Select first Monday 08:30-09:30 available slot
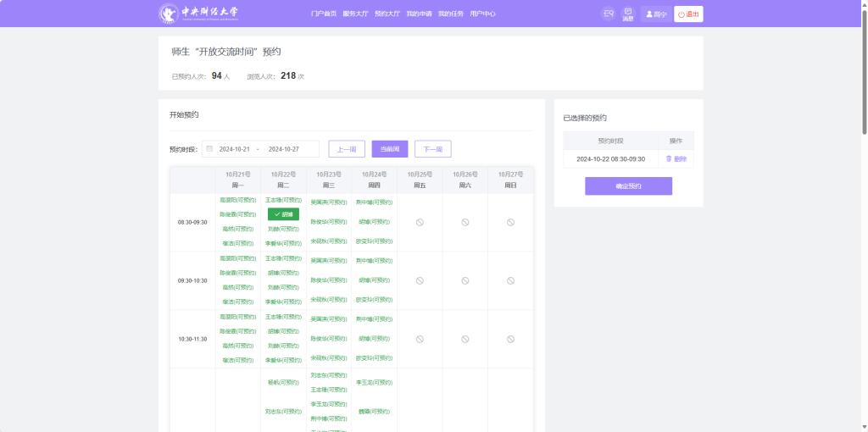This screenshot has height=432, width=868. [237, 201]
